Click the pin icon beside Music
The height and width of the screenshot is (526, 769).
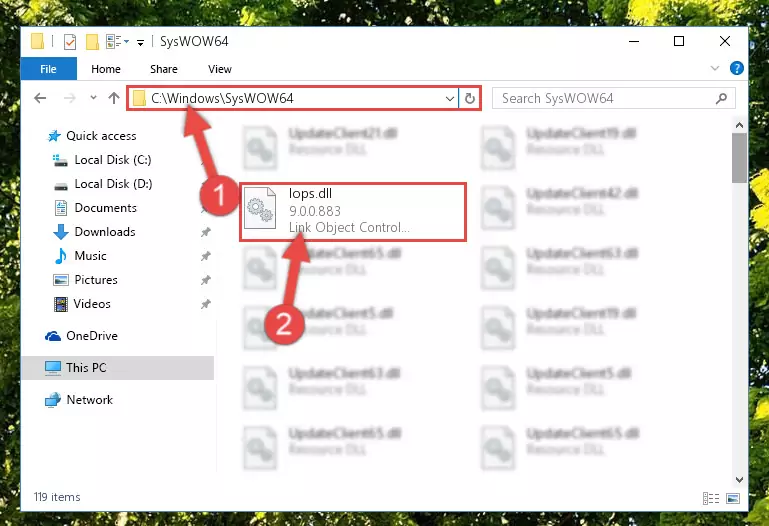[205, 256]
